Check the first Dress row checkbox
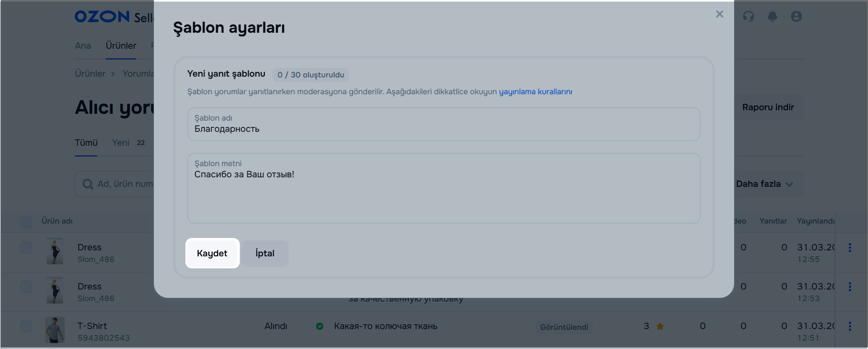Image resolution: width=868 pixels, height=349 pixels. point(26,248)
